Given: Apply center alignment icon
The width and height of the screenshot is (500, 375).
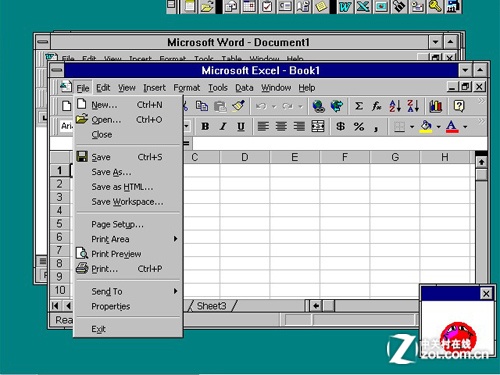Looking at the screenshot, I should (281, 126).
